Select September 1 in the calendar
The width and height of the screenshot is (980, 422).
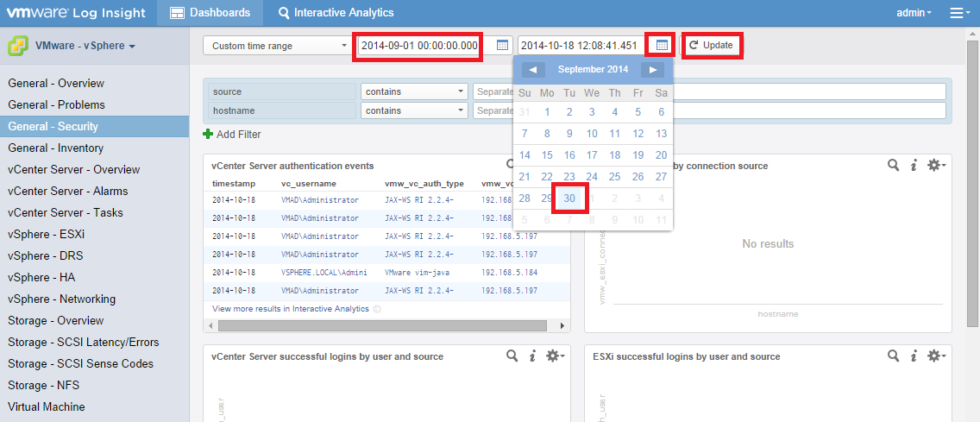coord(547,112)
